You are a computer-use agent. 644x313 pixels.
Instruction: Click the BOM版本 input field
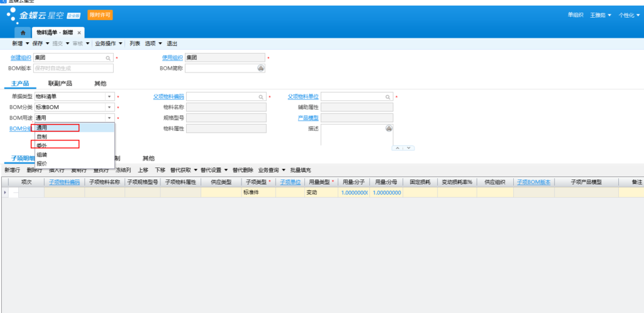[x=74, y=68]
